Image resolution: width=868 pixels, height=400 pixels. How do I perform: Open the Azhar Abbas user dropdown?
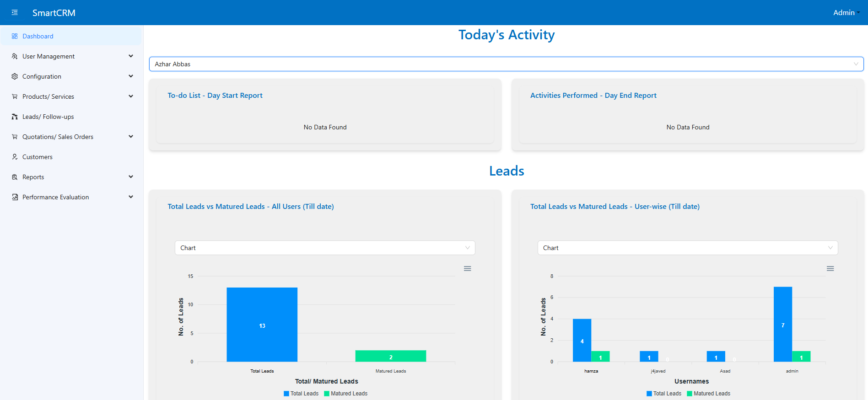[x=506, y=64]
